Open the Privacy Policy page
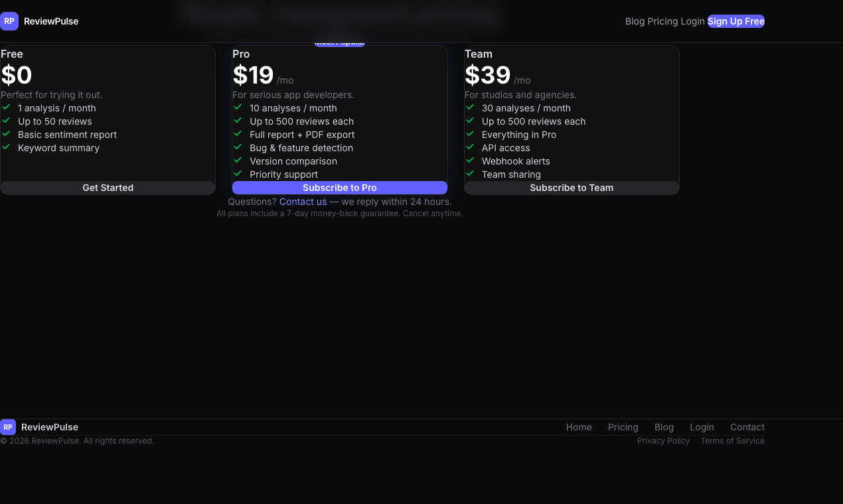843x504 pixels. pos(663,440)
